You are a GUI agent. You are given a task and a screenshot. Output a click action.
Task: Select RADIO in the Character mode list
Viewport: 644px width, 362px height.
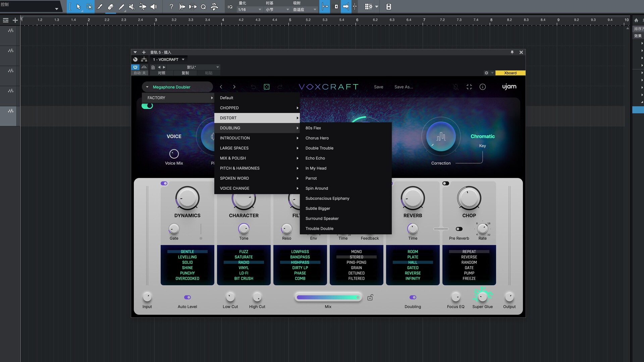pos(244,262)
